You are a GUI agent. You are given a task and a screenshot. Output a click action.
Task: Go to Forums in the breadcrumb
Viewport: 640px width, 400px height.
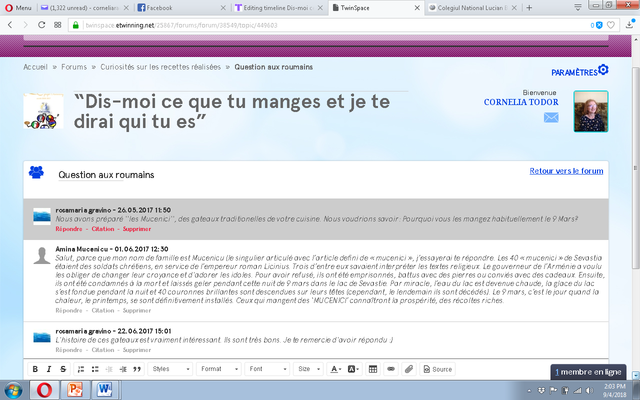74,67
